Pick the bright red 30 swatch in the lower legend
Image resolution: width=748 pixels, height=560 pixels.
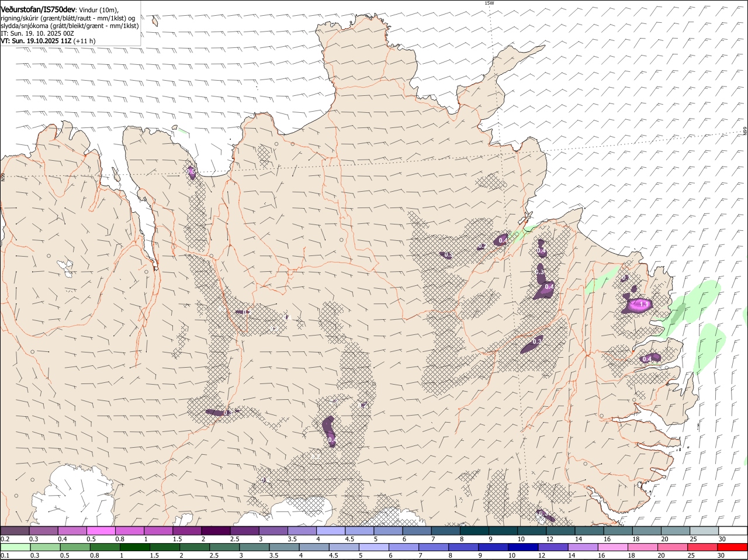coord(732,548)
